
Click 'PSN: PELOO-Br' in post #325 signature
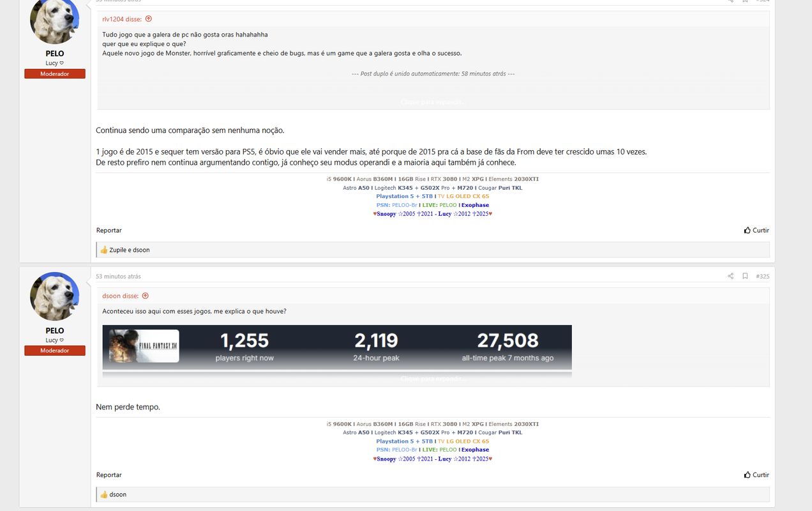point(396,450)
